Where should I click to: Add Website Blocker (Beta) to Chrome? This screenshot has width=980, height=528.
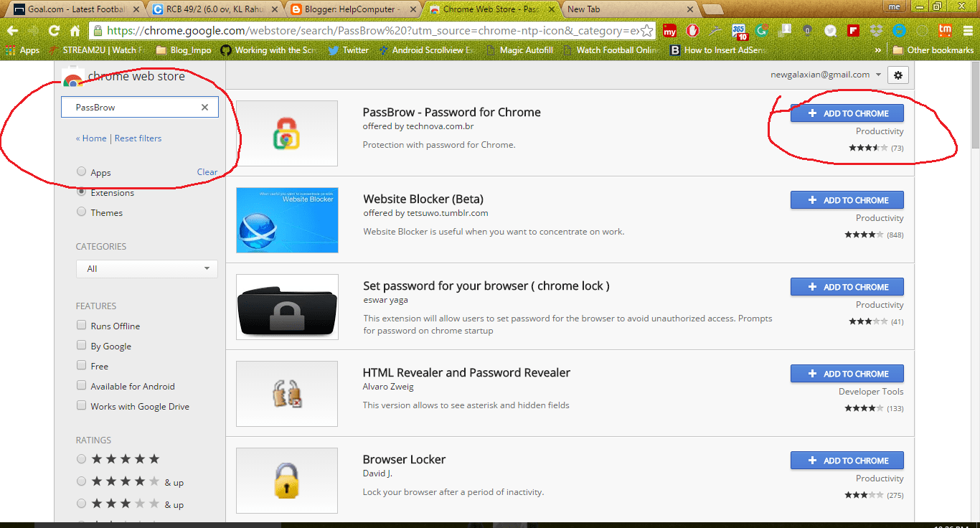847,200
